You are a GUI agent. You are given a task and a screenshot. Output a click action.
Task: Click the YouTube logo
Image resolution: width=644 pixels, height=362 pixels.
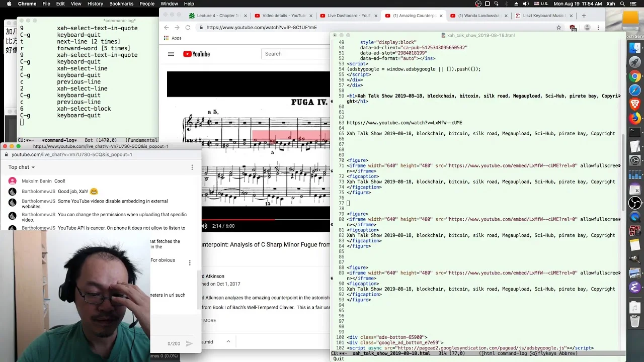(196, 54)
